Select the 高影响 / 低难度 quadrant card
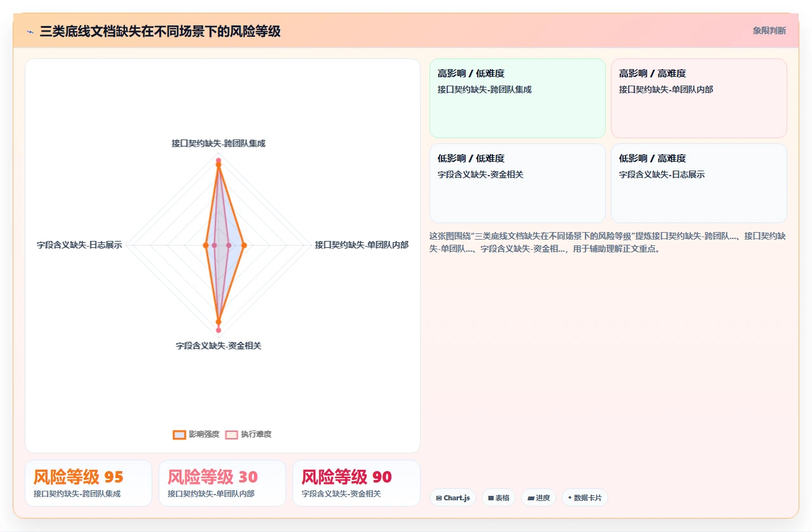Image resolution: width=812 pixels, height=532 pixels. click(518, 98)
